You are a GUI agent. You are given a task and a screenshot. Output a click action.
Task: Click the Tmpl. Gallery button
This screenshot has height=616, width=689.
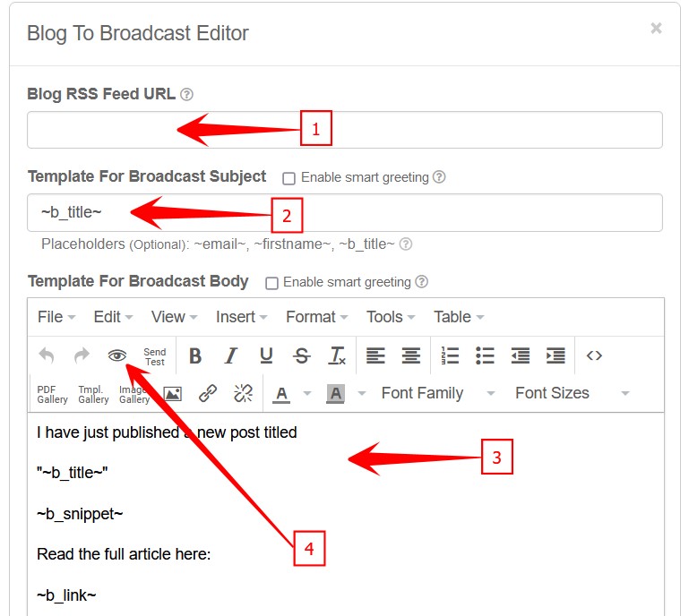[93, 394]
